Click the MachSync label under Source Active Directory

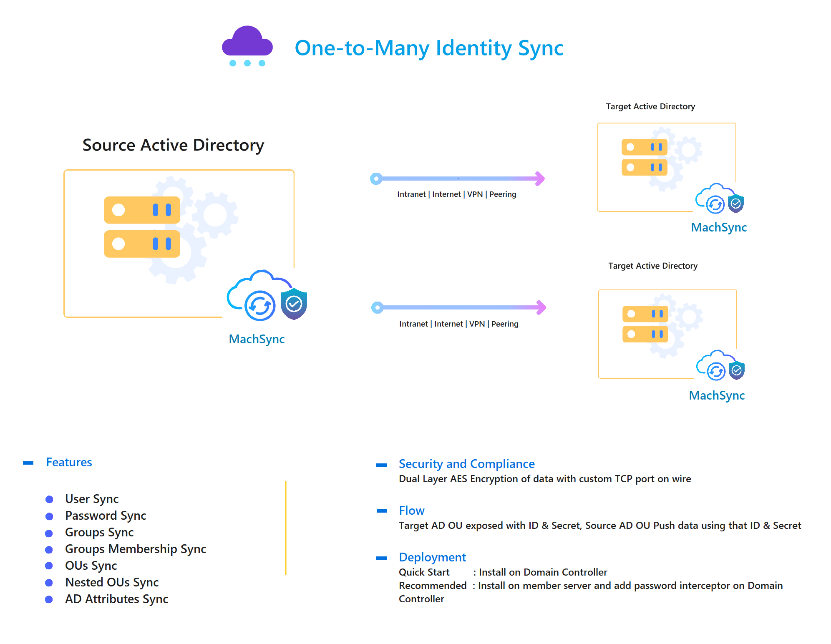pos(257,339)
